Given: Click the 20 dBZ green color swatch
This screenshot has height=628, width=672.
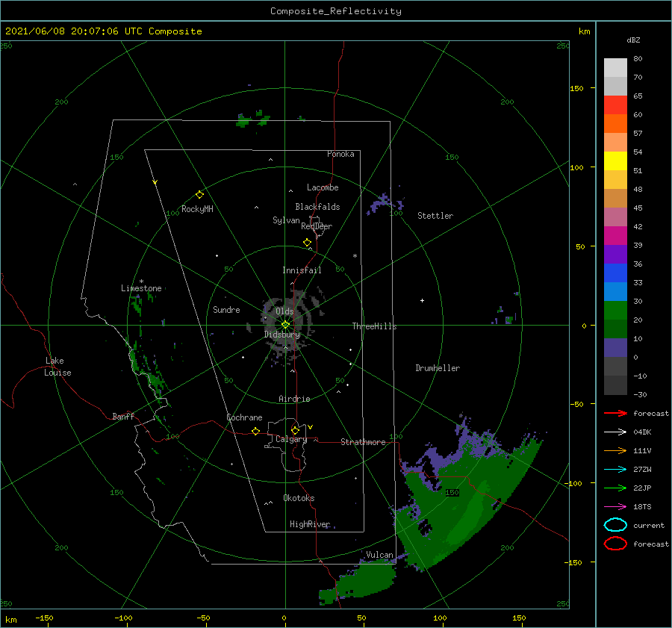Looking at the screenshot, I should [x=615, y=311].
